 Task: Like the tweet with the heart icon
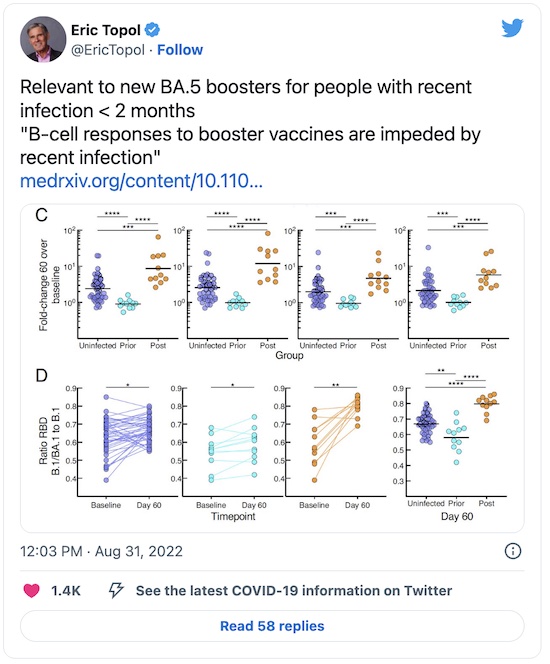tap(31, 590)
